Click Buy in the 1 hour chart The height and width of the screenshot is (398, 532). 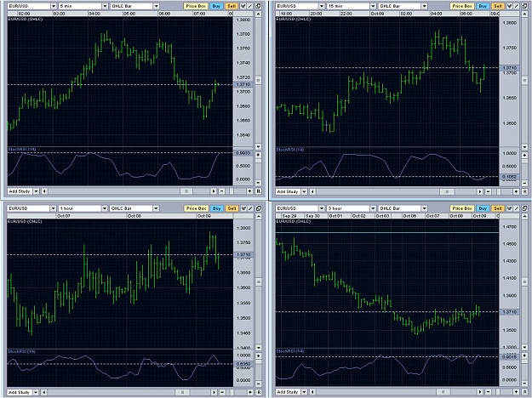[x=216, y=208]
